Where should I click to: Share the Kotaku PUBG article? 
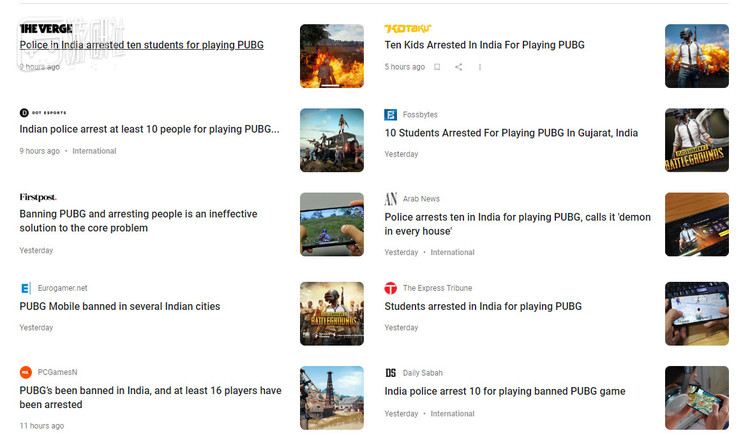coord(458,67)
